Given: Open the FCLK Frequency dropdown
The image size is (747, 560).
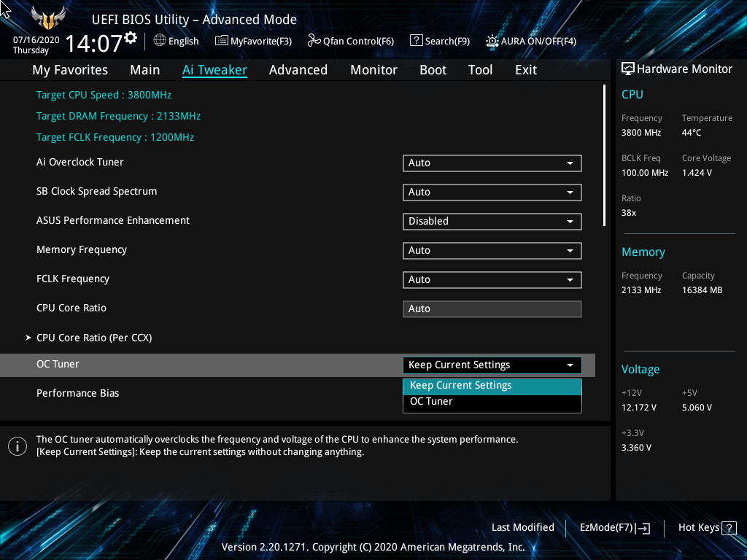Looking at the screenshot, I should coord(492,279).
